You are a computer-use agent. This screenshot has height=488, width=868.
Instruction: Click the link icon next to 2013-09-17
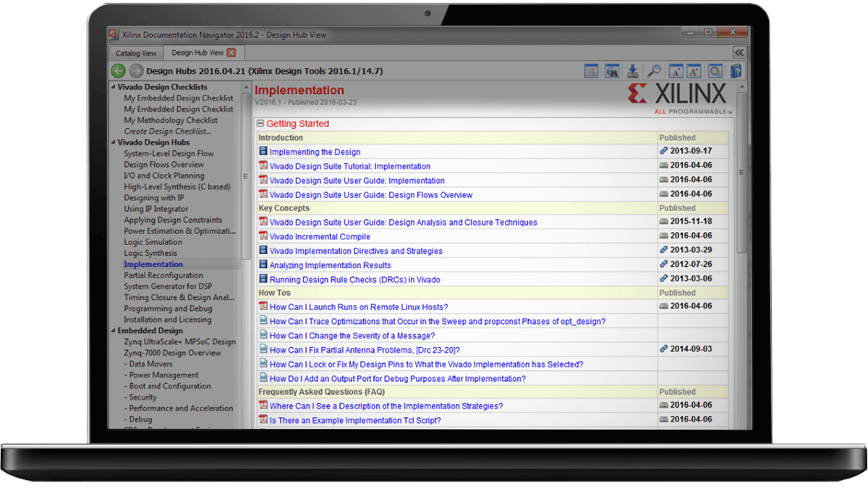pos(664,151)
